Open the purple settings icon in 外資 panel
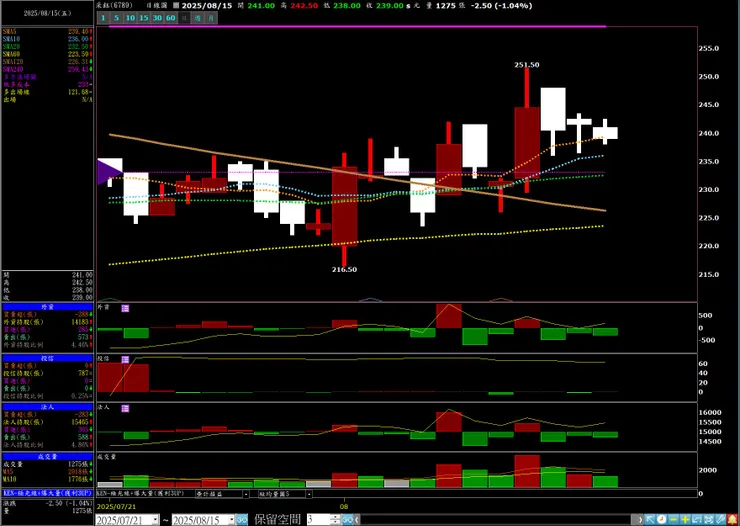Screen dimensions: 740x526 pyautogui.click(x=125, y=308)
